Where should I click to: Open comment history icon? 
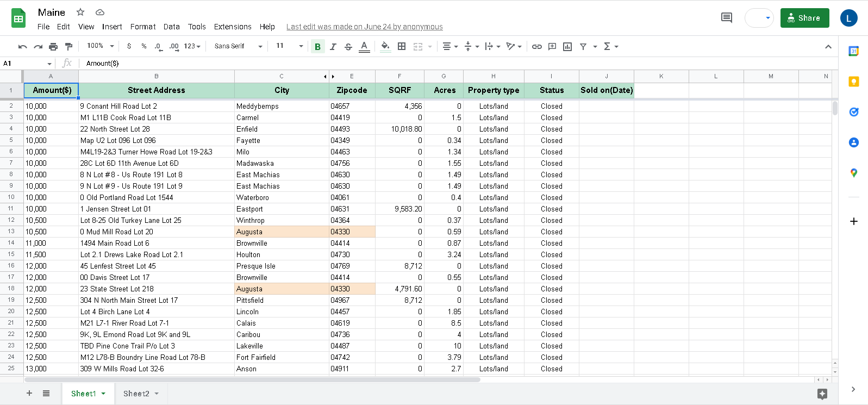(726, 18)
